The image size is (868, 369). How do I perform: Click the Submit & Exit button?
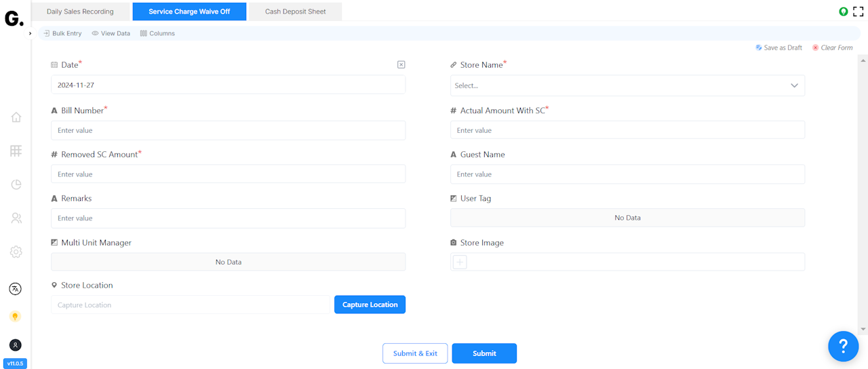point(415,353)
